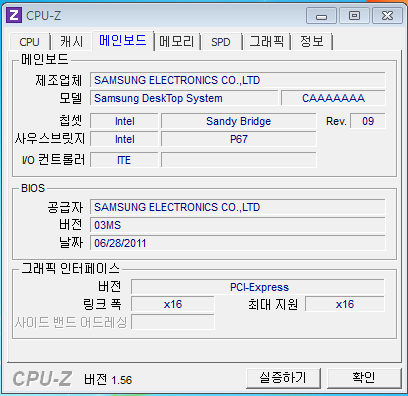Viewport: 408px width, 396px height.
Task: Click the 버전 1.56 version label
Action: click(x=108, y=380)
